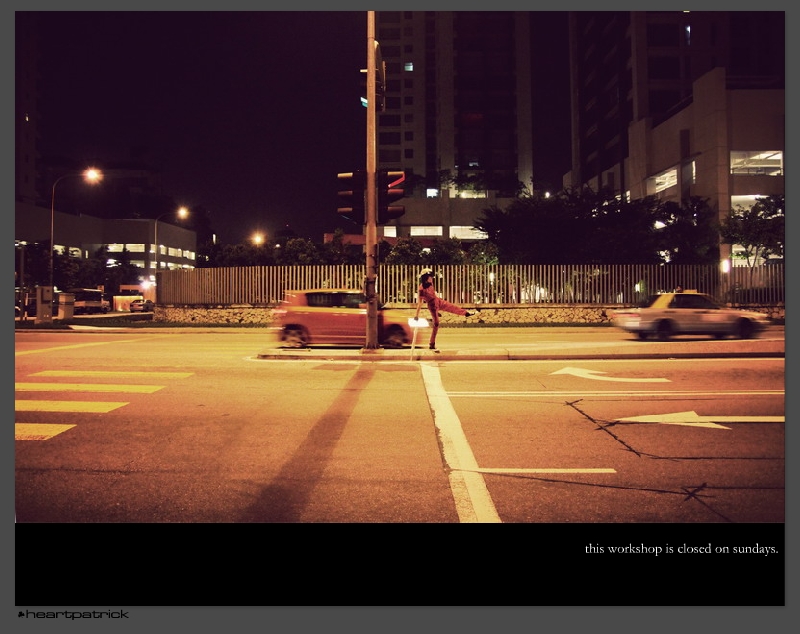Click the yellow-roofed taxi on the right
The height and width of the screenshot is (634, 800).
[688, 314]
